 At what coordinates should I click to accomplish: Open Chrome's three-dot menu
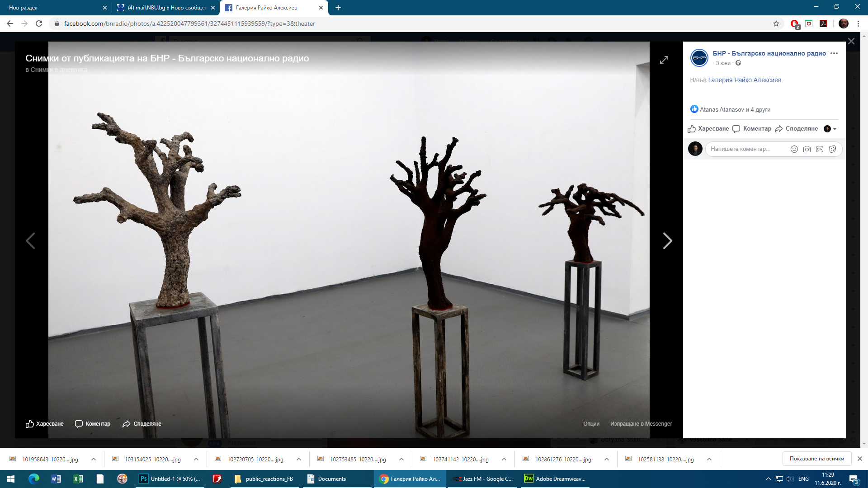pyautogui.click(x=858, y=23)
